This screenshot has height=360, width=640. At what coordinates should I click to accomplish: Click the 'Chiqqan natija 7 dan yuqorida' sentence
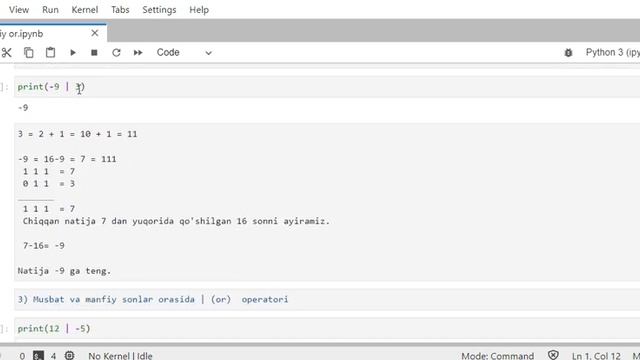176,221
